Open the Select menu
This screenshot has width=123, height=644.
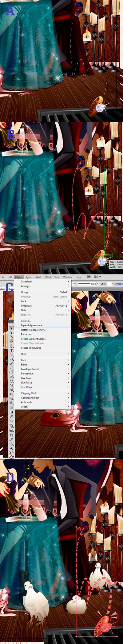pos(38,277)
